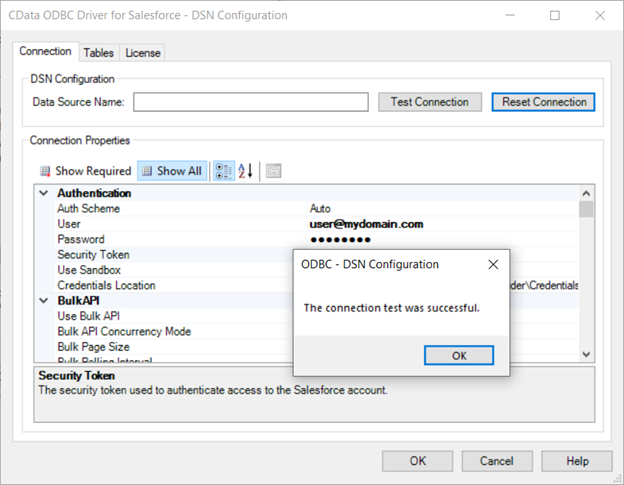Switch to the Tables tab
Image resolution: width=624 pixels, height=485 pixels.
coord(98,53)
